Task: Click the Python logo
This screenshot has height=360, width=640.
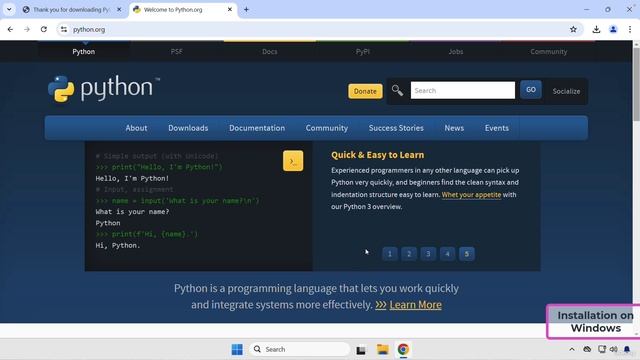Action: click(104, 88)
